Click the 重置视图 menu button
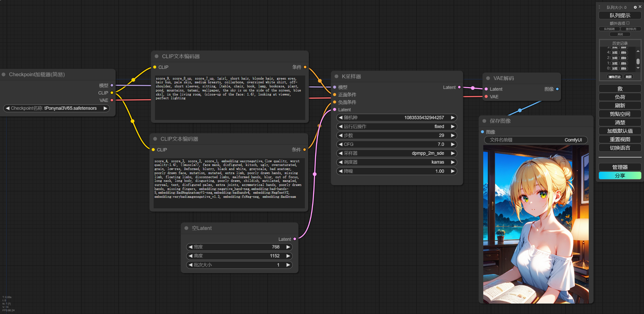 (x=620, y=140)
